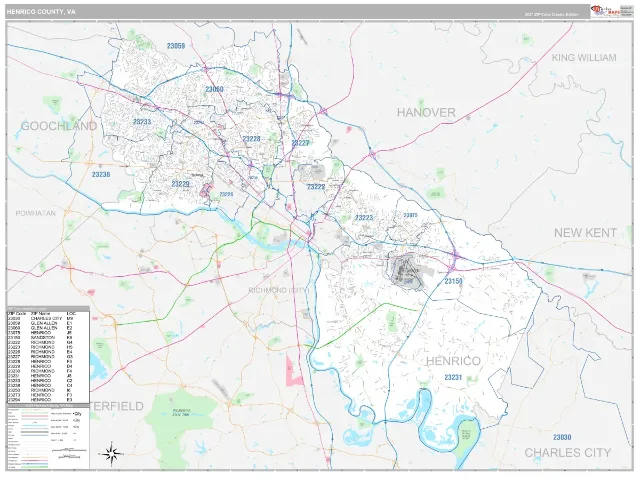
Task: Select the 23060 ZIP label on the map
Action: pos(214,89)
